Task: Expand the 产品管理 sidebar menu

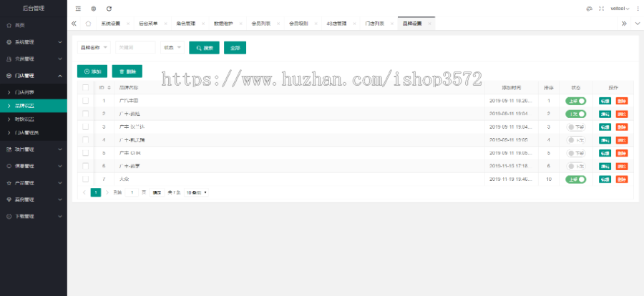Action: (34, 183)
